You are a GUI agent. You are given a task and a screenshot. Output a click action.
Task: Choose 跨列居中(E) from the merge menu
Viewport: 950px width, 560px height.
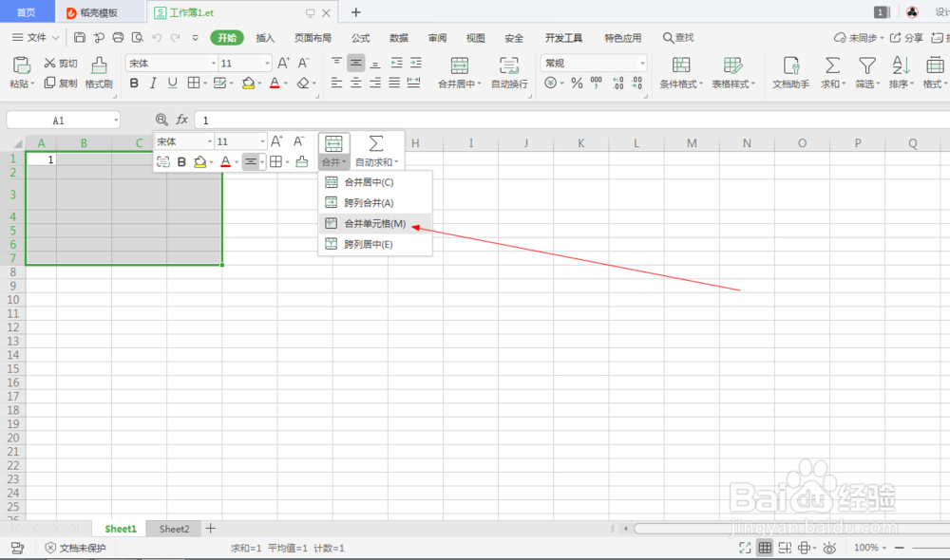(x=375, y=244)
